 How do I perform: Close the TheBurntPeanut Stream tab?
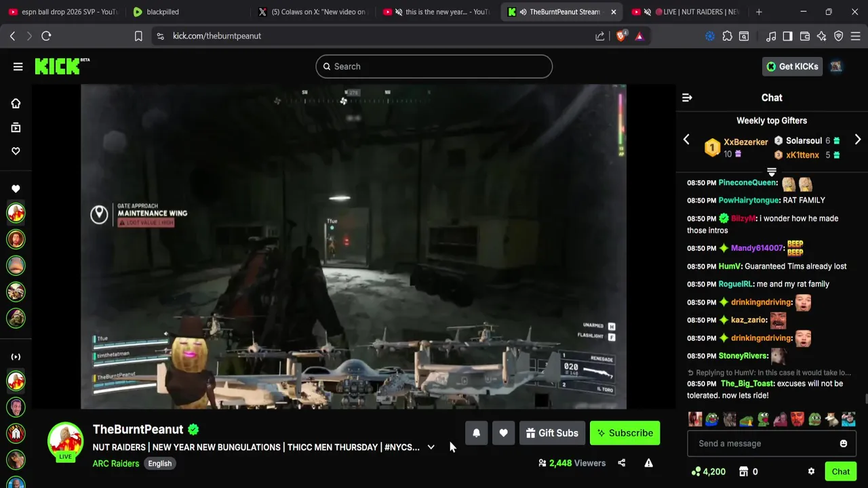(613, 12)
